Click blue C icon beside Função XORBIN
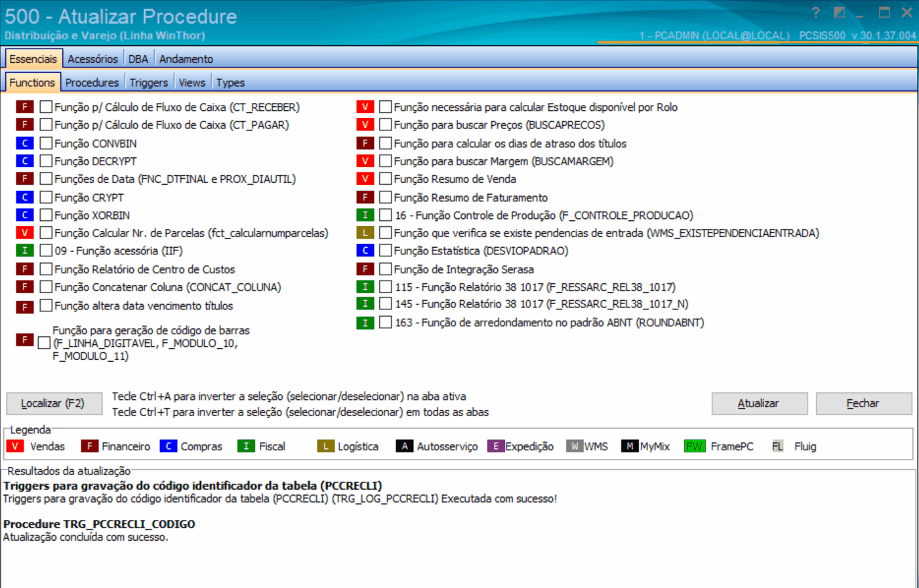The image size is (919, 588). click(x=25, y=215)
